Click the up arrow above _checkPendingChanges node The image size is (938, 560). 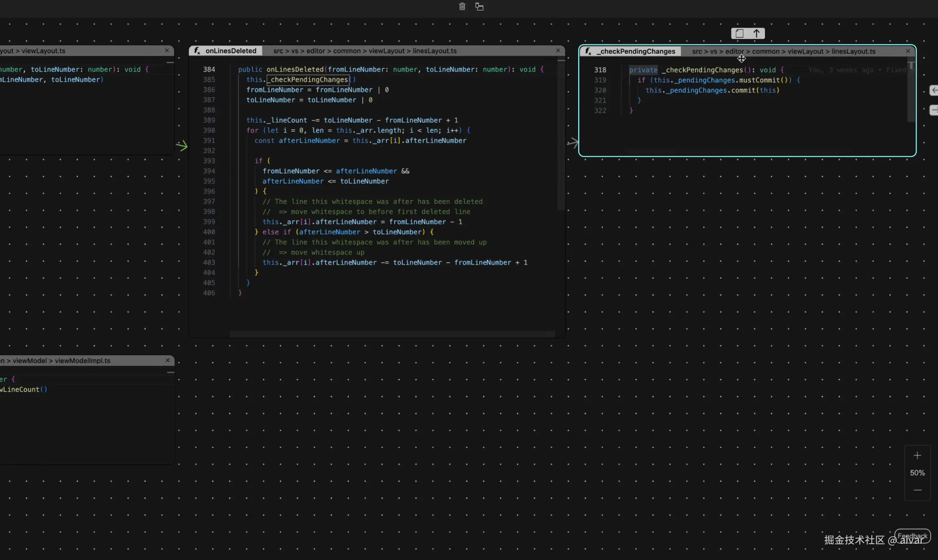click(x=756, y=33)
